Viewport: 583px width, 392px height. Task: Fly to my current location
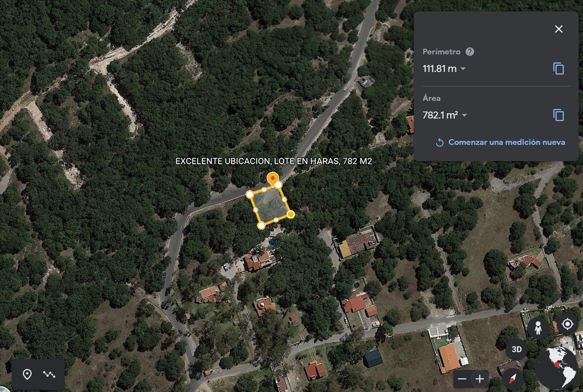coord(567,324)
